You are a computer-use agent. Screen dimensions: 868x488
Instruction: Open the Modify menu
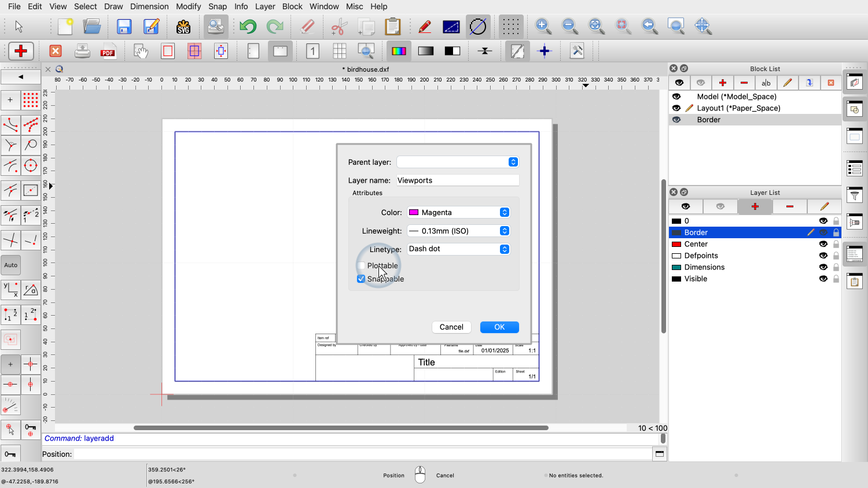188,6
